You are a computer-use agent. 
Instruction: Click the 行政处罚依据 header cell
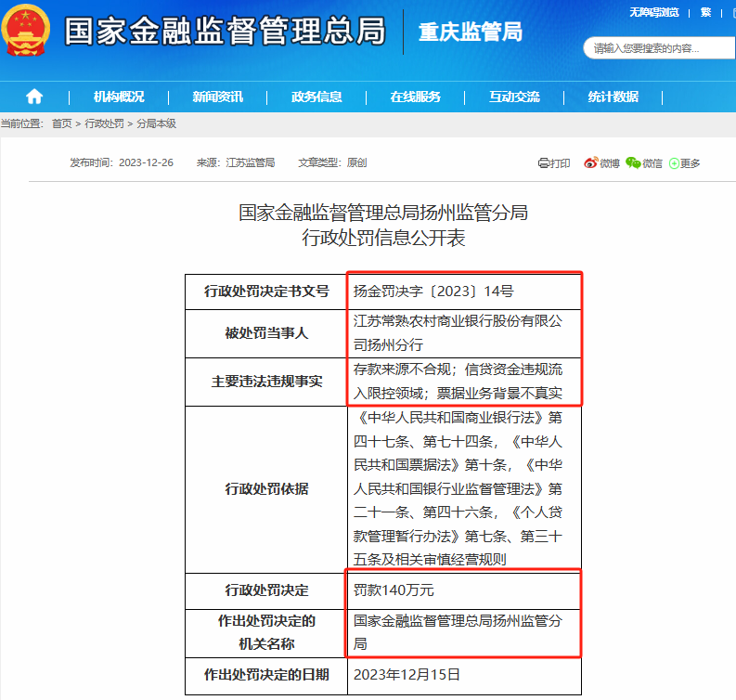(266, 489)
